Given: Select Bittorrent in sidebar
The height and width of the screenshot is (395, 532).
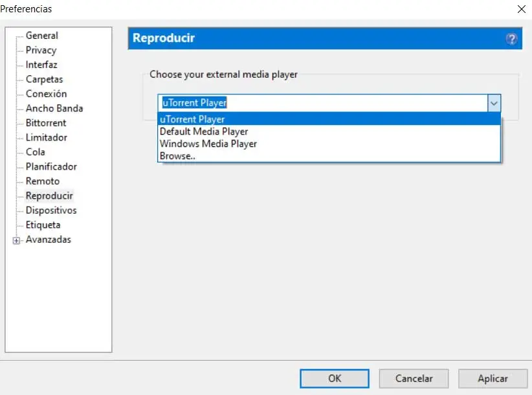Looking at the screenshot, I should tap(46, 123).
